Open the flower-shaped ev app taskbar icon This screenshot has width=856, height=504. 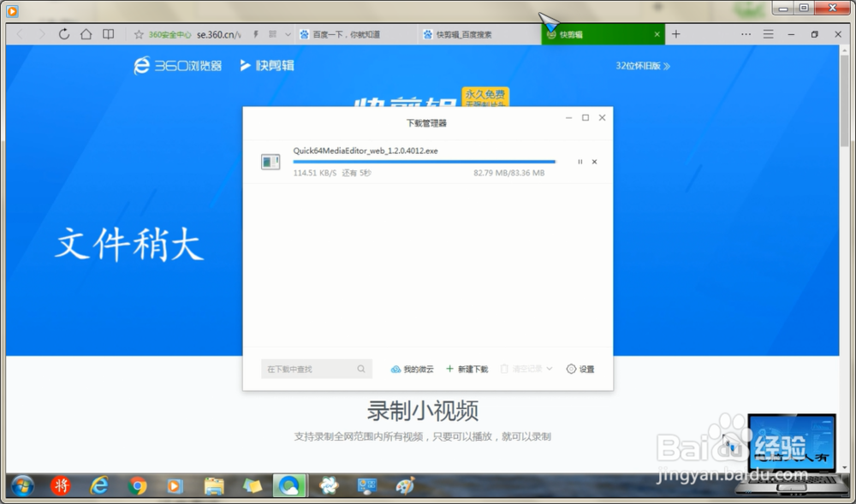(329, 485)
